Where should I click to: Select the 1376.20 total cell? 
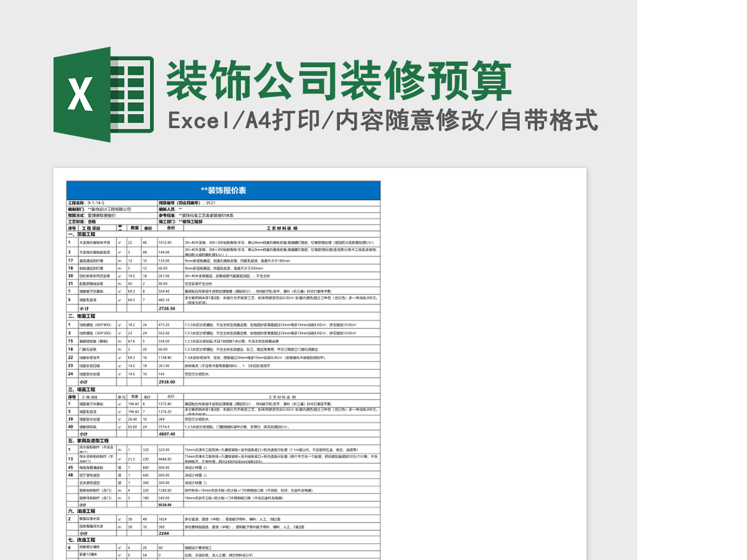click(170, 411)
